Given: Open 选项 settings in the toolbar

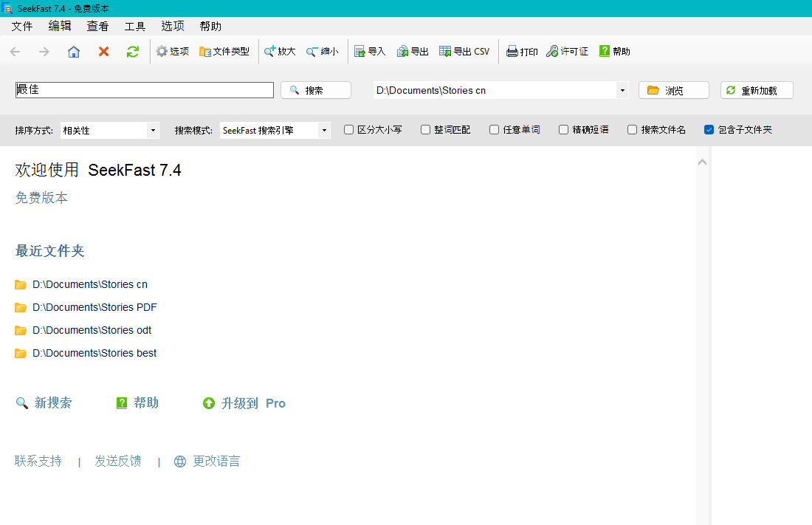Looking at the screenshot, I should [x=173, y=51].
